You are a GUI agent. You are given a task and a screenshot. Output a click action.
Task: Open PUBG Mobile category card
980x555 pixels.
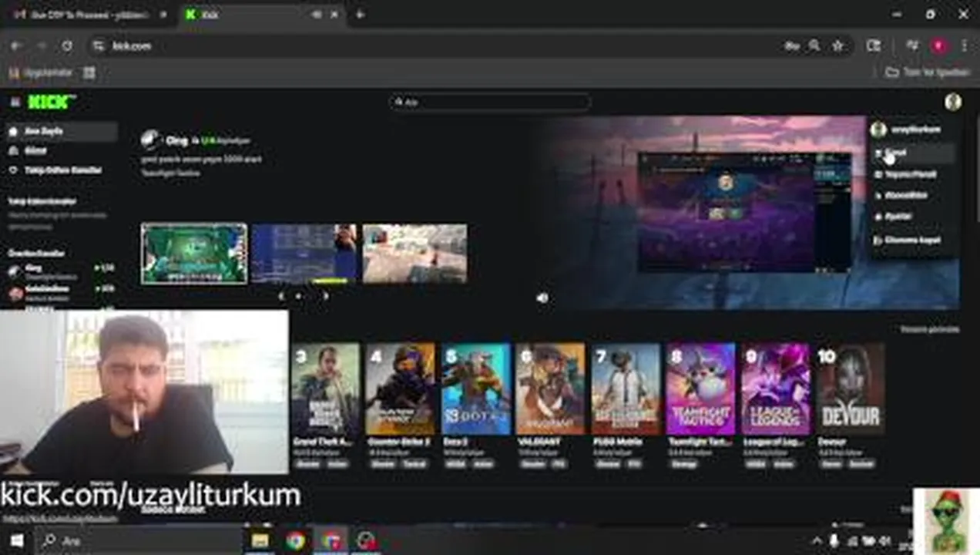click(626, 406)
